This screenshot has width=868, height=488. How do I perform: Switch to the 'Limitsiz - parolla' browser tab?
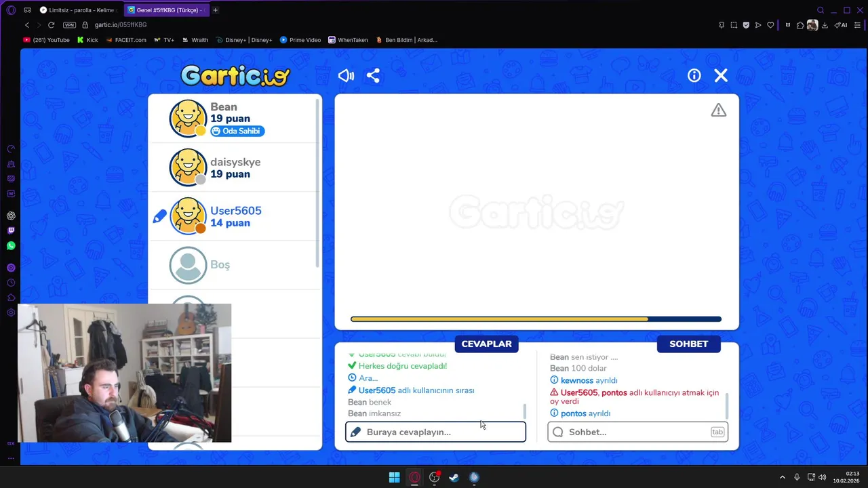78,10
